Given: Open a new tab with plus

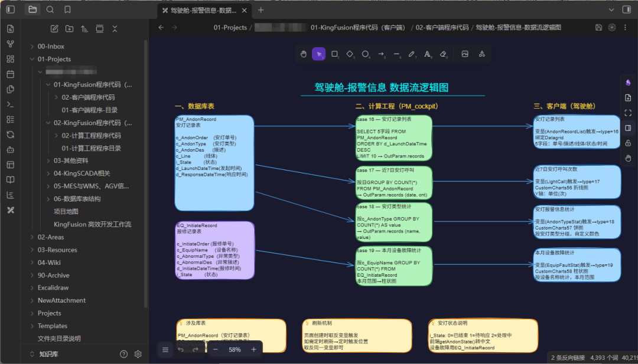Looking at the screenshot, I should coord(261,10).
